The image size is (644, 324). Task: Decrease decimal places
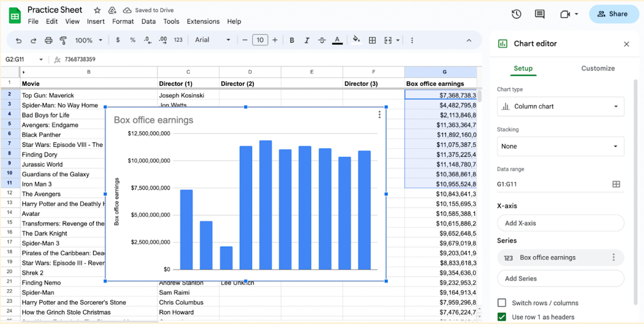(x=148, y=40)
